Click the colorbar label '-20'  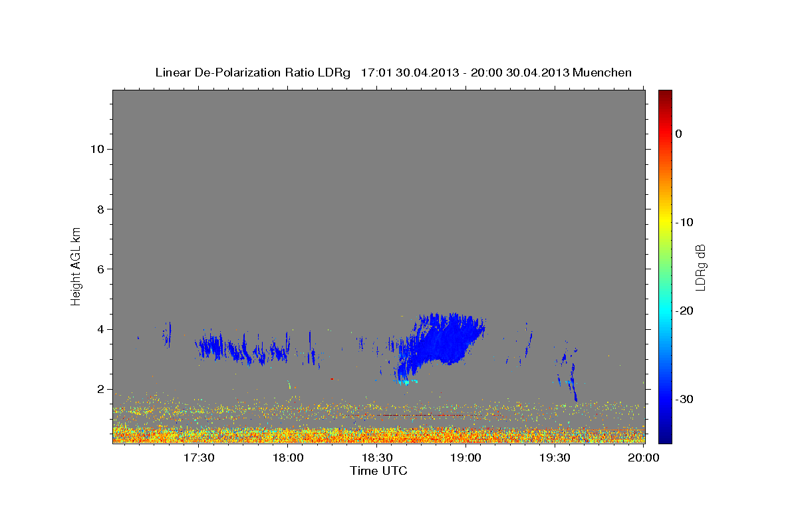click(x=684, y=311)
